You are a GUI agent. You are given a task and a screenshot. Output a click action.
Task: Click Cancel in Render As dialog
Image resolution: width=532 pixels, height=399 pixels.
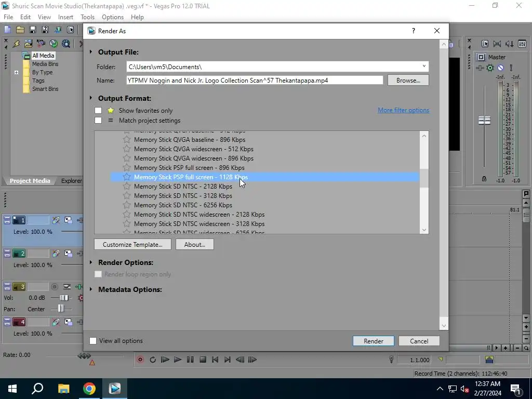point(419,341)
